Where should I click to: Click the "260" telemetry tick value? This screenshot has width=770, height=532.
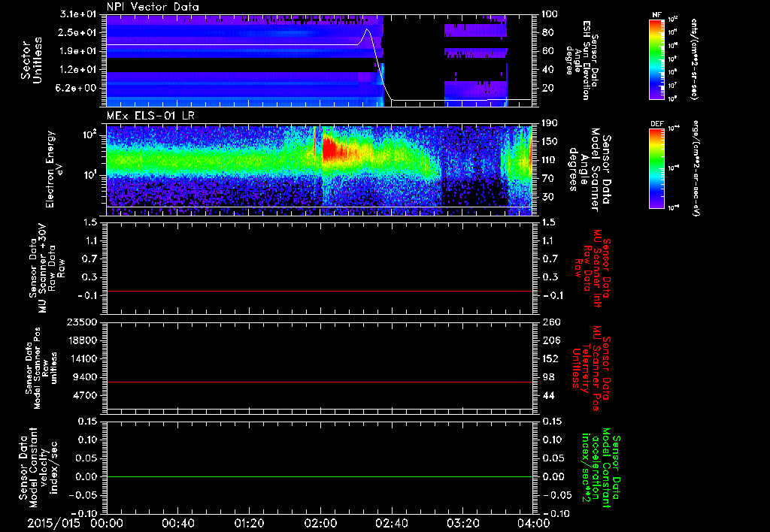(x=550, y=322)
